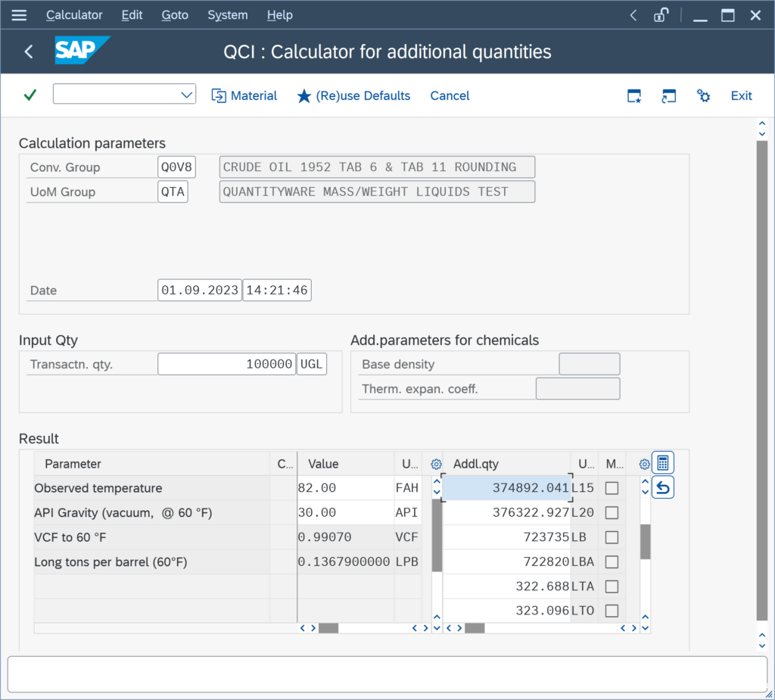Click the Addl.qty horizontal scrollbar thumb
775x700 pixels.
pos(475,628)
